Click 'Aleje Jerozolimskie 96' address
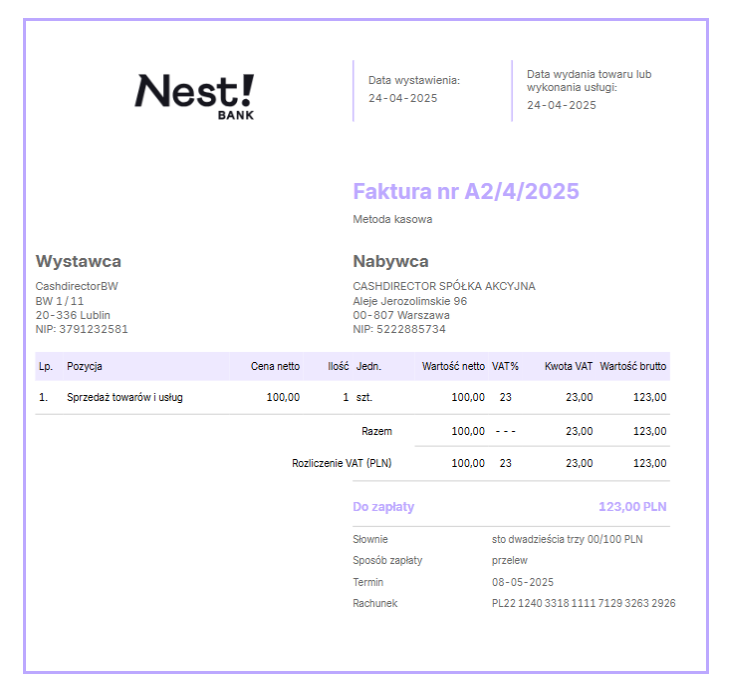The width and height of the screenshot is (736, 692). [x=410, y=301]
